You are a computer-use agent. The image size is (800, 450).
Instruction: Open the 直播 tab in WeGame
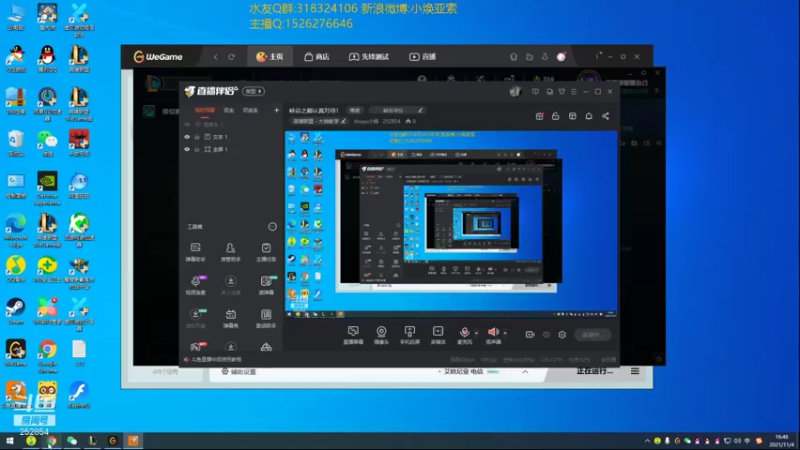[422, 57]
